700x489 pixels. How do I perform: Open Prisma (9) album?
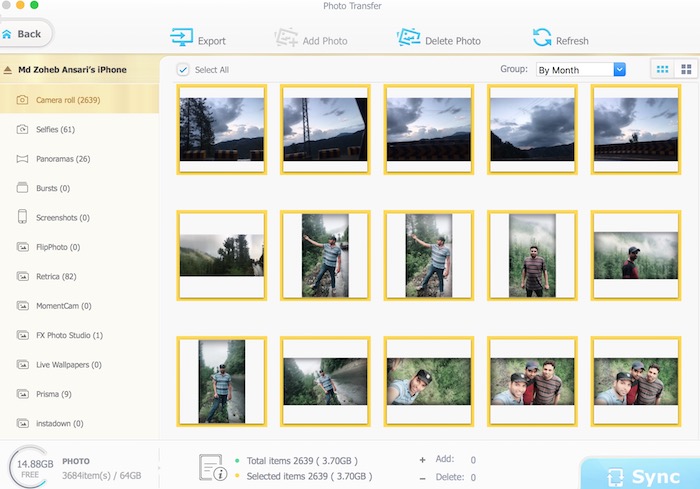coord(79,394)
